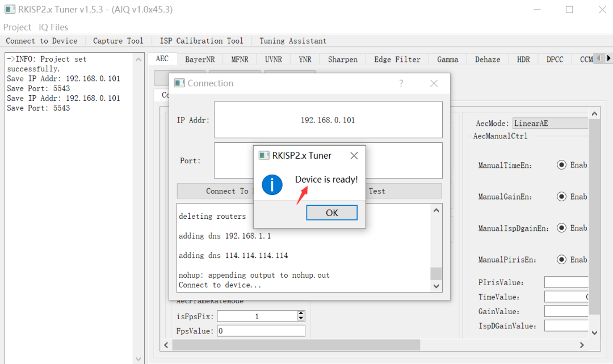Image resolution: width=613 pixels, height=364 pixels.
Task: Increase isFpsFix value with up stepper
Action: point(301,314)
